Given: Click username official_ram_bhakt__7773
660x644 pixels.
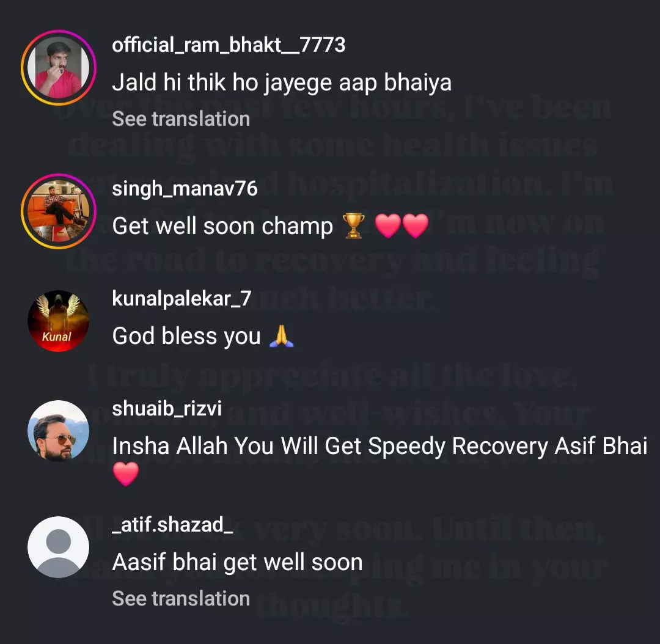Looking at the screenshot, I should (x=229, y=45).
